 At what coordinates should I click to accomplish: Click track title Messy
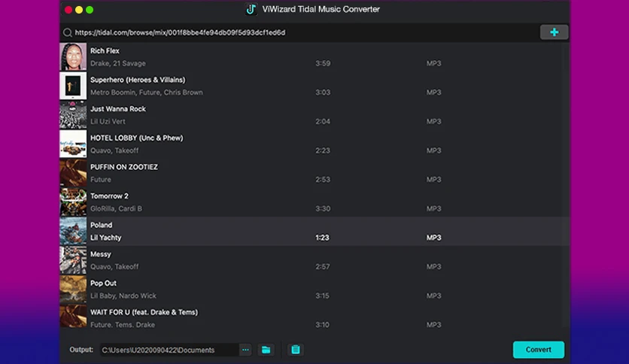click(x=101, y=254)
